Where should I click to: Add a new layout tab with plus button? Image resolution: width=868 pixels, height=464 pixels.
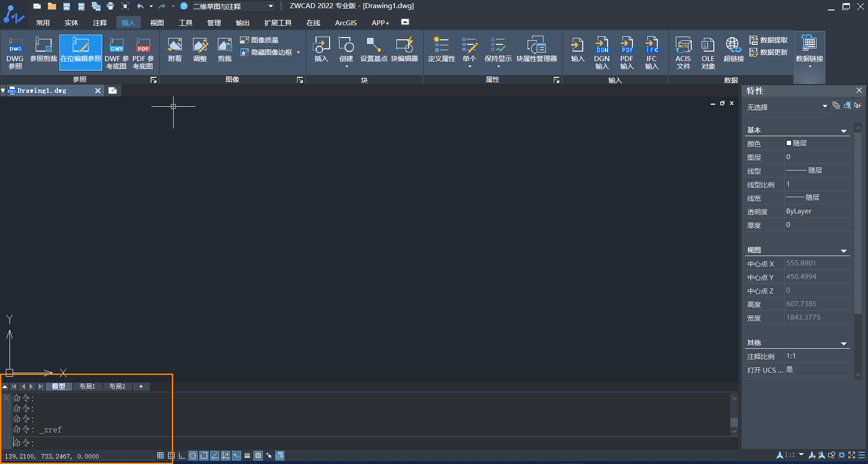[141, 386]
